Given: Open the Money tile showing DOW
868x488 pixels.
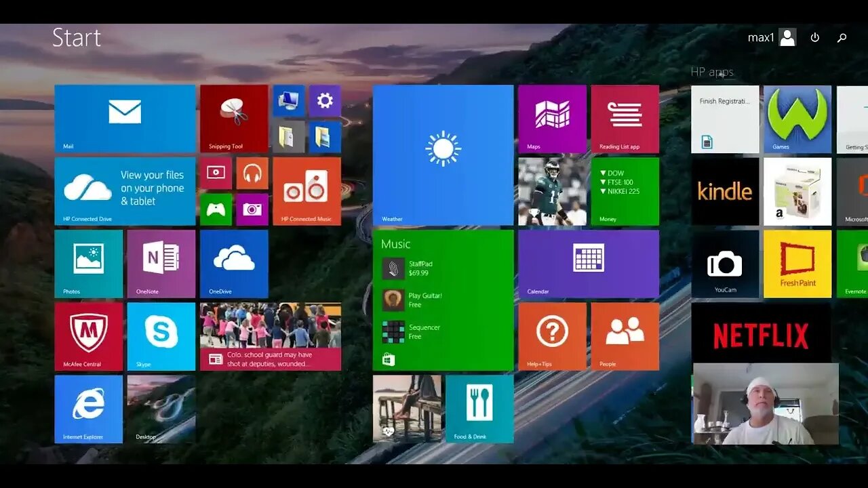Looking at the screenshot, I should click(x=625, y=191).
